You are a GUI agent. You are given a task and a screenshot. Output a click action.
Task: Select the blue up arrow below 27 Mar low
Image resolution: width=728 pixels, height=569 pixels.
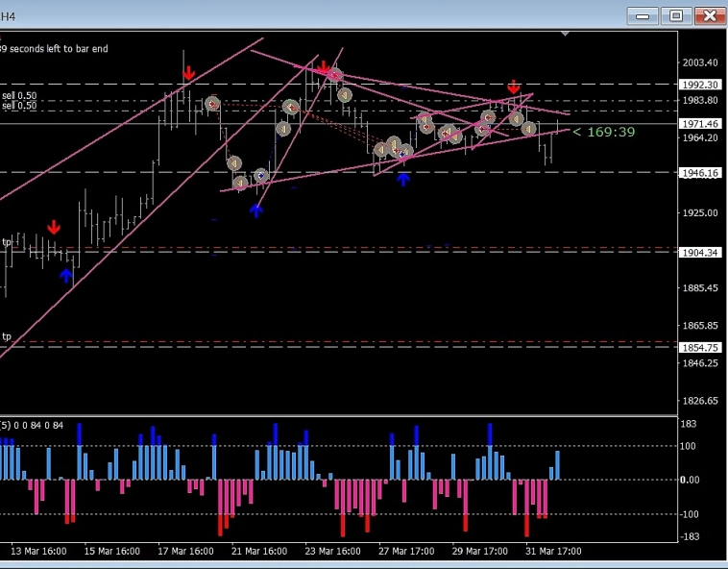pos(404,178)
